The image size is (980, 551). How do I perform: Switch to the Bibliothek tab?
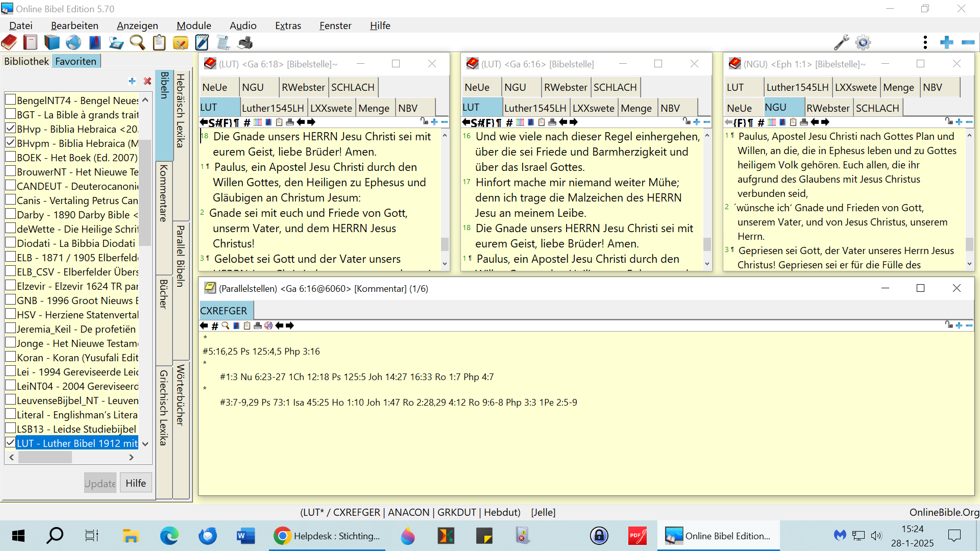pos(26,61)
